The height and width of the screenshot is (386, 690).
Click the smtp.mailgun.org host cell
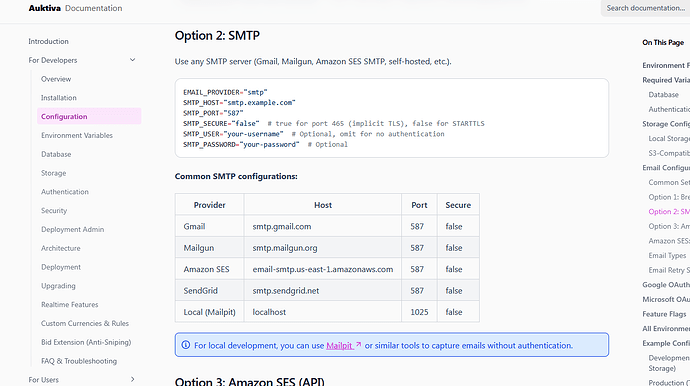tap(323, 248)
